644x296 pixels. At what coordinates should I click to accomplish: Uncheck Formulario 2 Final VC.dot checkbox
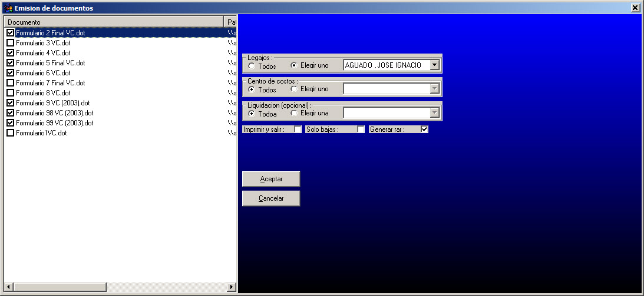(x=10, y=33)
